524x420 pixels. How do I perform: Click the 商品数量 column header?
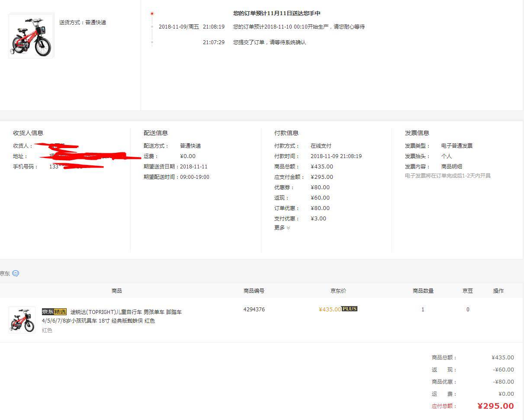[423, 291]
